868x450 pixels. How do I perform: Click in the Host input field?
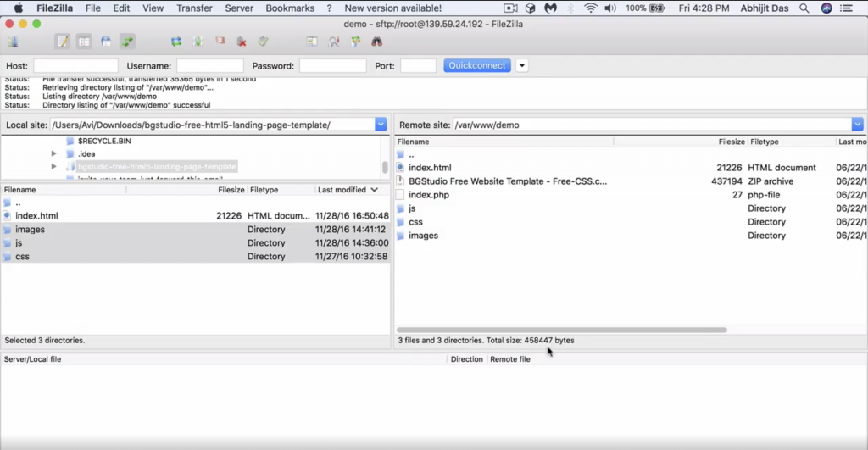[x=75, y=66]
